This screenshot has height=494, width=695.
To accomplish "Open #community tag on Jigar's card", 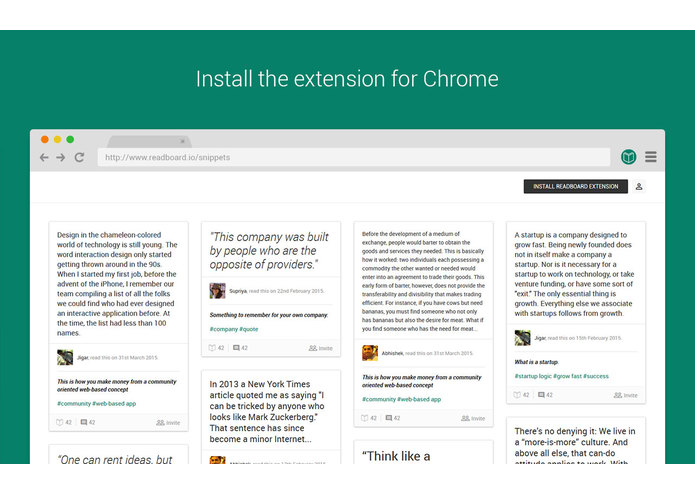I will coord(74,404).
